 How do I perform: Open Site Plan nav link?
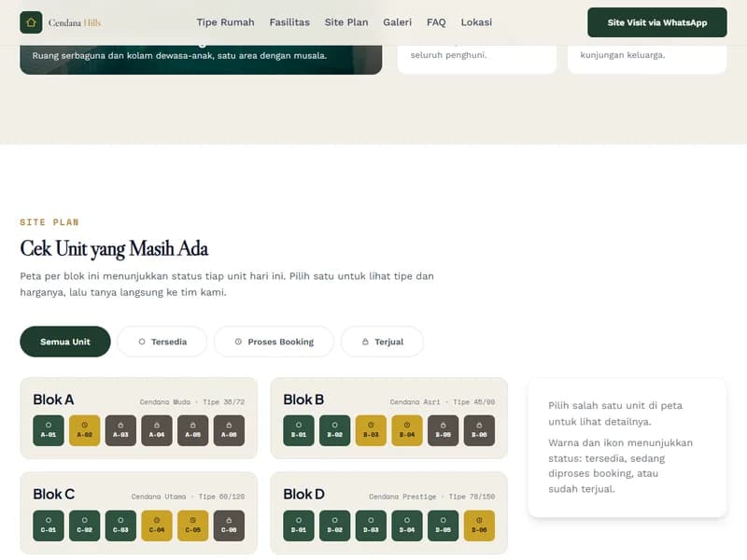(346, 22)
